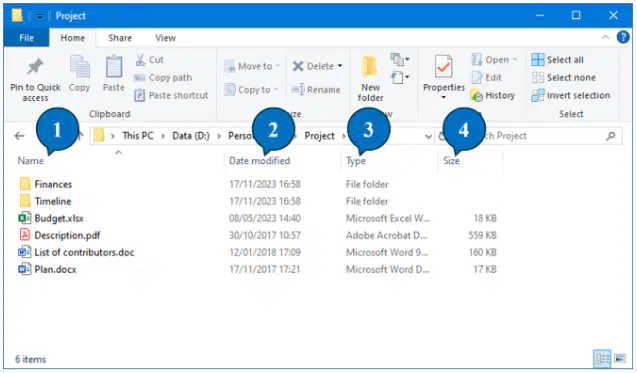Screen dimensions: 637x373
Task: Open file History
Action: 492,95
